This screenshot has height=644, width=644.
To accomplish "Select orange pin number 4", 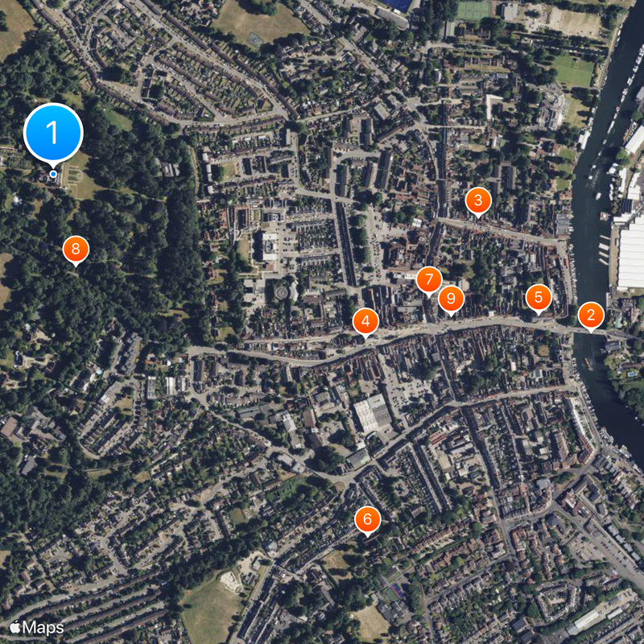I will coord(365,321).
